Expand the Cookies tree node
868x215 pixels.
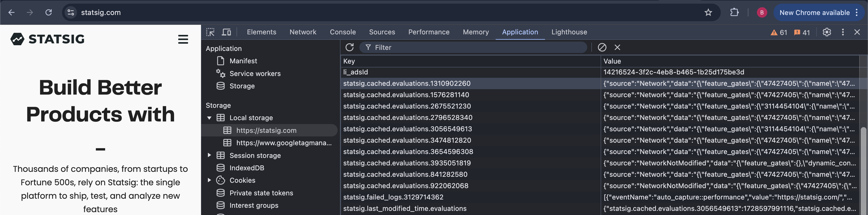click(x=209, y=180)
